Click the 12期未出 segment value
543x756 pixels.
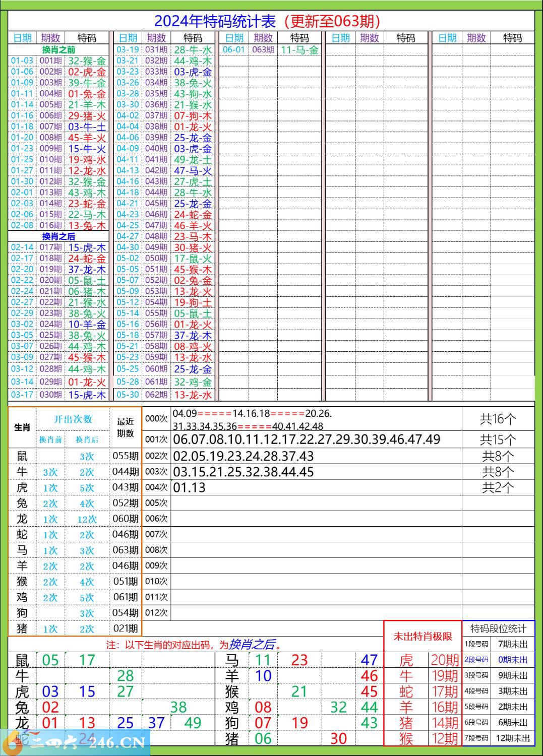pyautogui.click(x=513, y=738)
